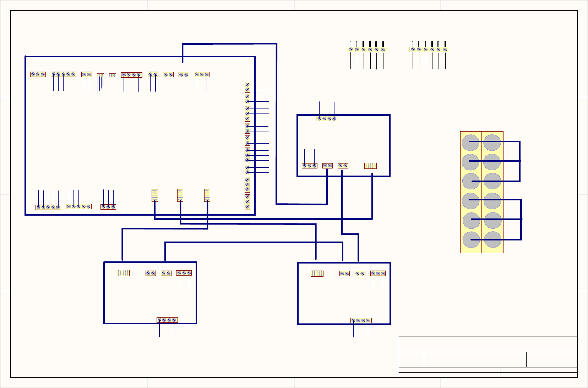Select the lower-left module's bottom four-pin connector
This screenshot has width=588, height=388.
[x=167, y=320]
